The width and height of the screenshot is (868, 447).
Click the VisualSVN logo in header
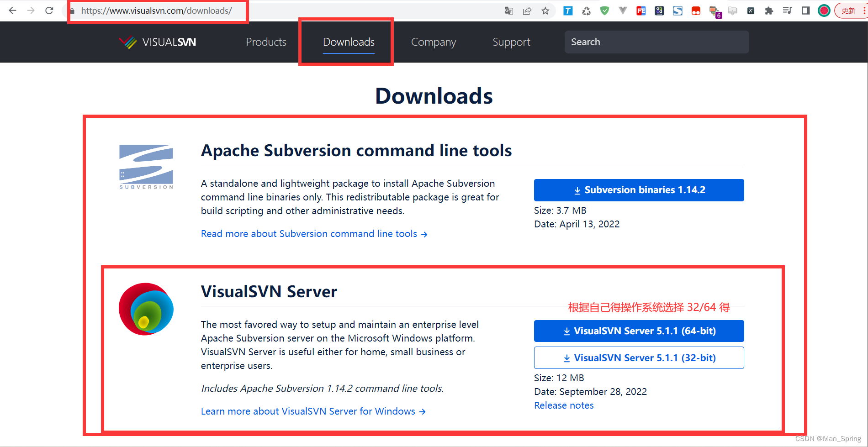[x=158, y=42]
